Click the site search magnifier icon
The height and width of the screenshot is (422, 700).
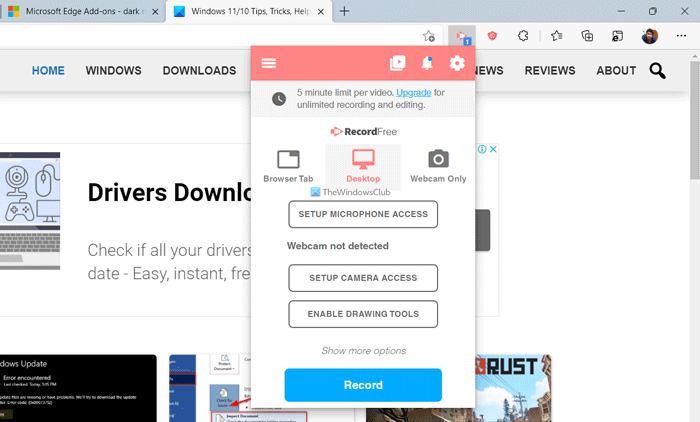click(657, 71)
